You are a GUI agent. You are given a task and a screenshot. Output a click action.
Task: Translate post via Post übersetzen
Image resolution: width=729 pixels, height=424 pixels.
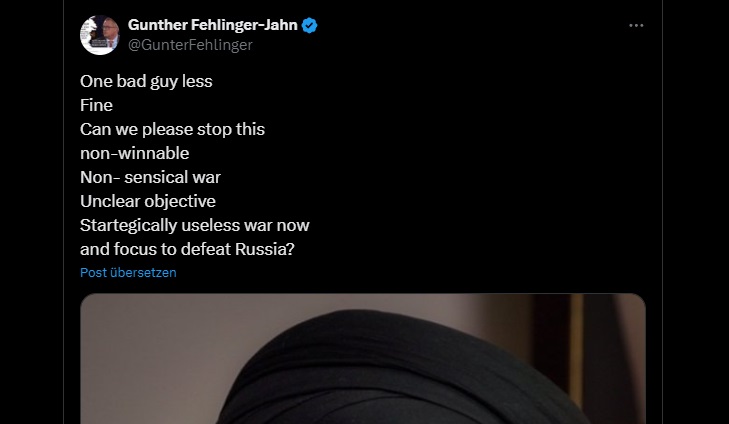128,272
